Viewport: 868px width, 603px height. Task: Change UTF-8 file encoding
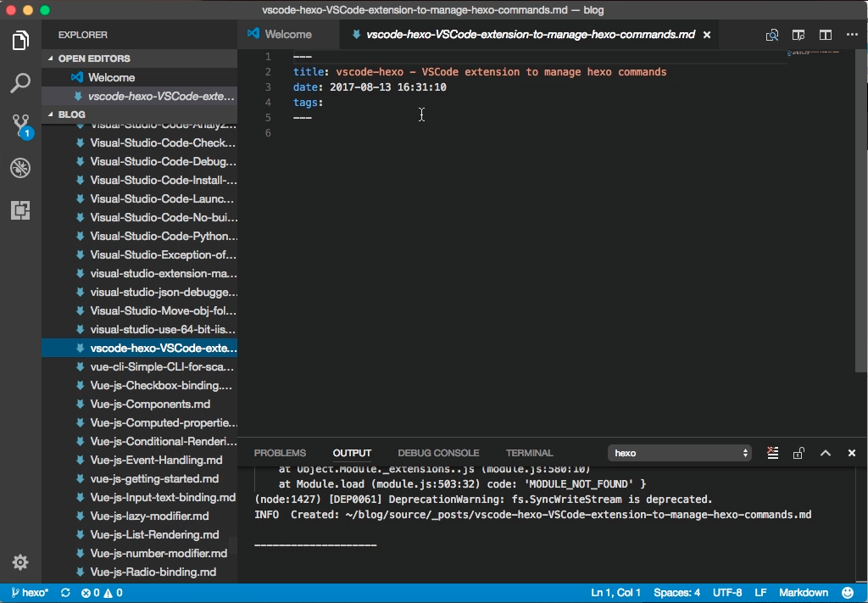(727, 593)
